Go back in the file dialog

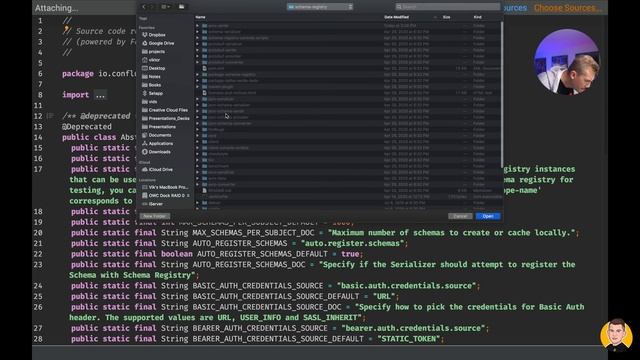tap(144, 7)
